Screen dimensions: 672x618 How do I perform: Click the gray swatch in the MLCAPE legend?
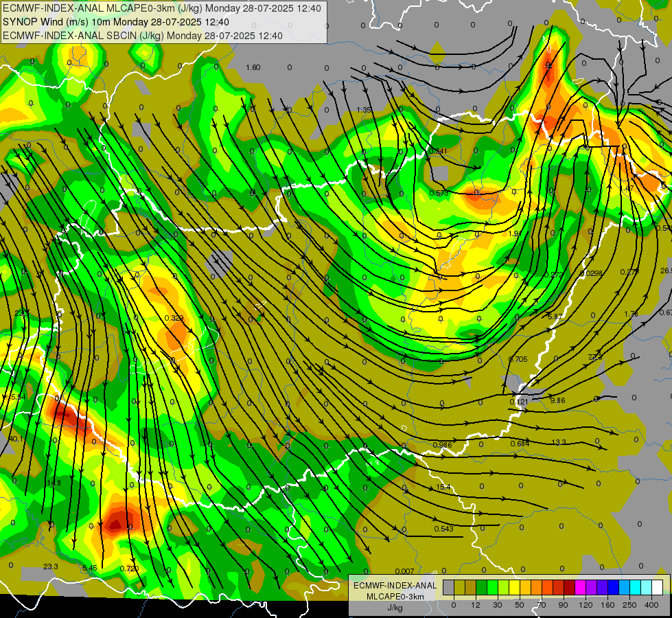[448, 588]
